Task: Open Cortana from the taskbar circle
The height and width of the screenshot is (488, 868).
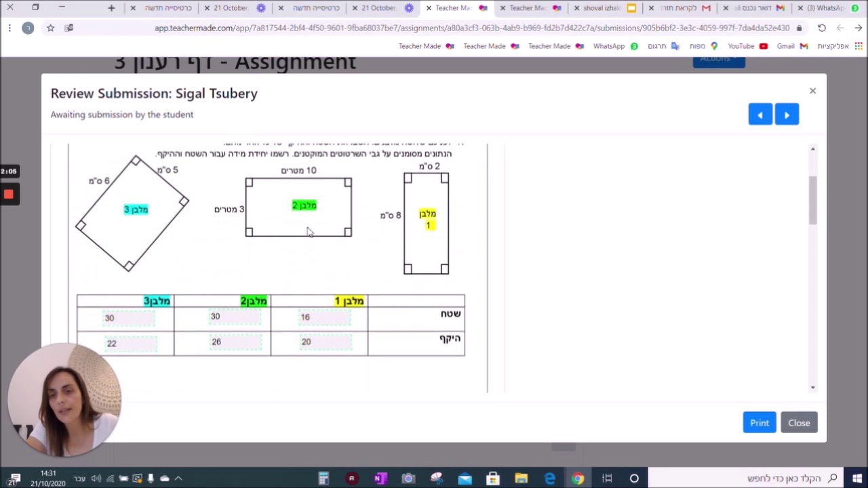Action: 634,479
